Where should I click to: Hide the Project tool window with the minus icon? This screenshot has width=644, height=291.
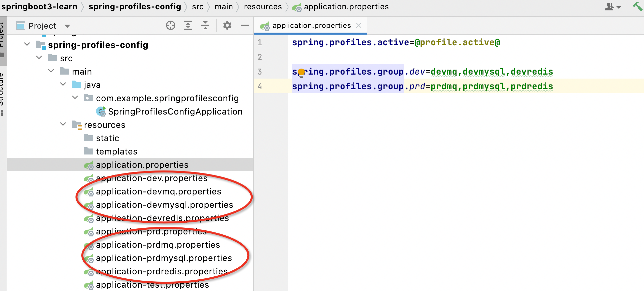[x=245, y=25]
